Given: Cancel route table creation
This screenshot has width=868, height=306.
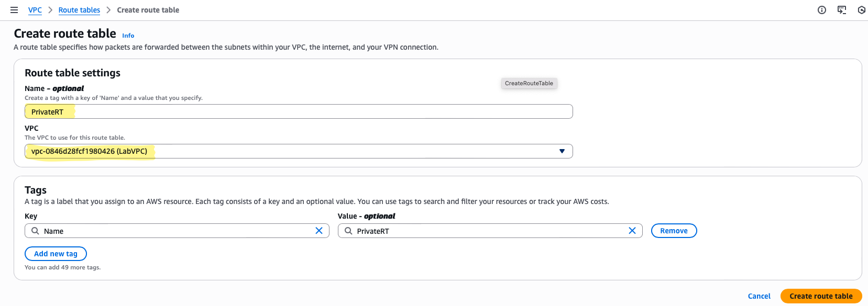Looking at the screenshot, I should 759,296.
